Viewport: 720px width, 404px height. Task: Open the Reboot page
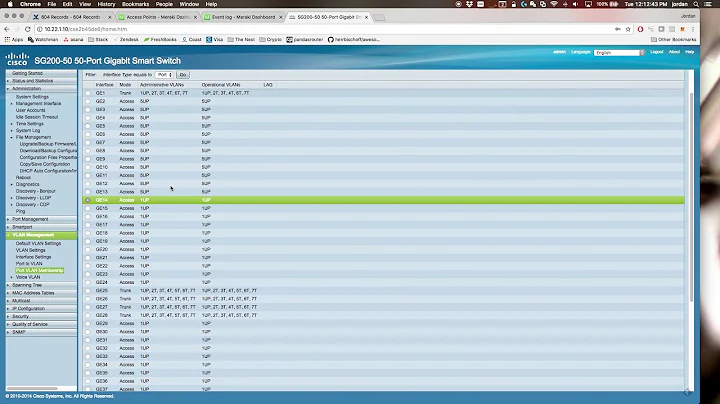[23, 178]
